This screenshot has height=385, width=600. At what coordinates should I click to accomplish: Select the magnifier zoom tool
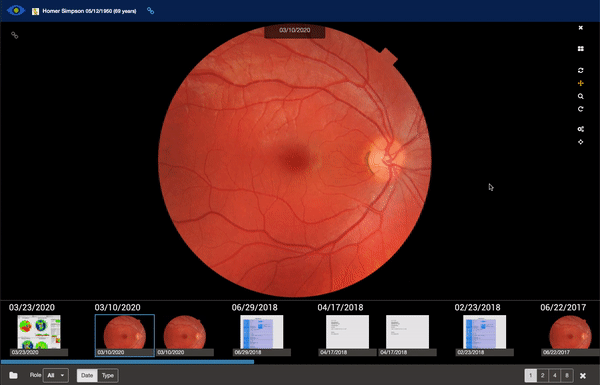580,96
